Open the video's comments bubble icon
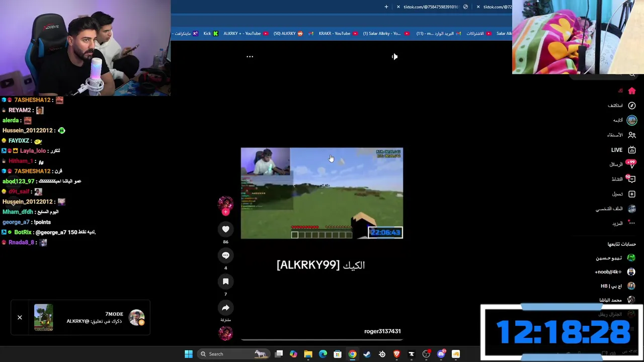Screen dimensions: 644x362 tap(225, 255)
